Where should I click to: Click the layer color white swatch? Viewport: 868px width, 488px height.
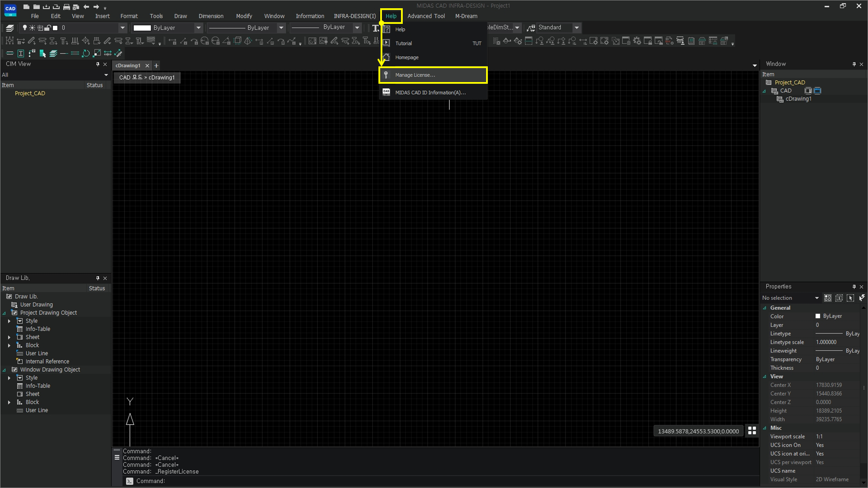[x=55, y=28]
